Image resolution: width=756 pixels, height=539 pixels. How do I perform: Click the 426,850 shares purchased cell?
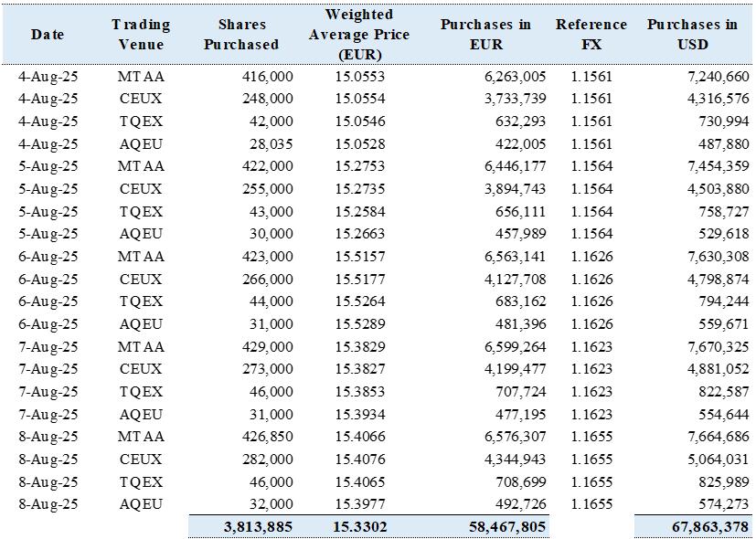pos(268,437)
